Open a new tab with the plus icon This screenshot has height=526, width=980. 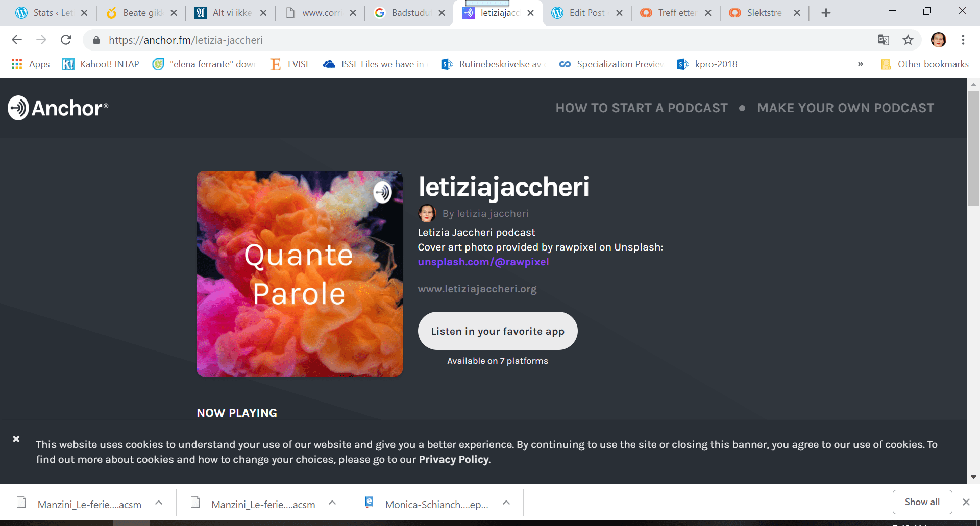[825, 13]
